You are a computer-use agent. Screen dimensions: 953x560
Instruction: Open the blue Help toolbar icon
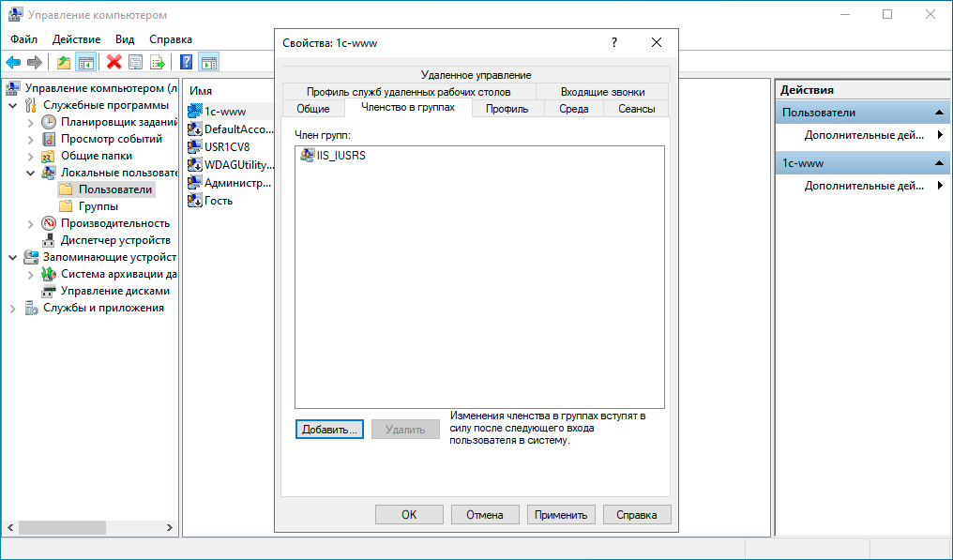[187, 62]
